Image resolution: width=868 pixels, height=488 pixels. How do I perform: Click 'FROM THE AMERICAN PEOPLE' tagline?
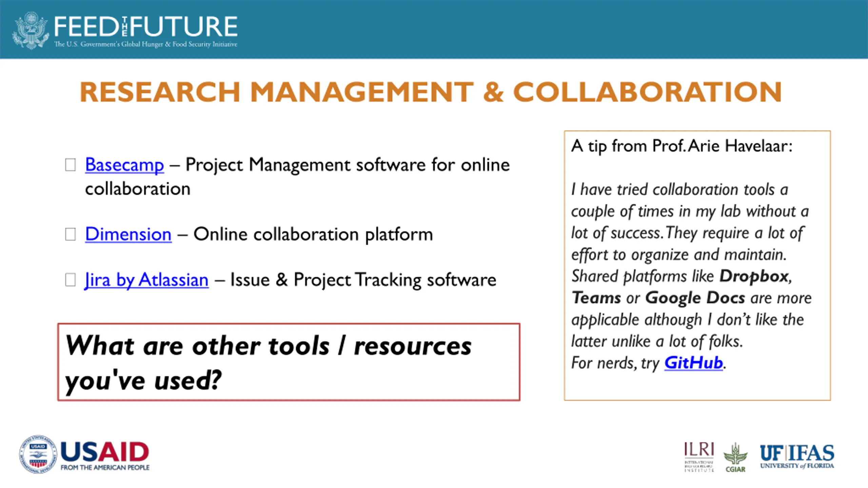click(105, 468)
